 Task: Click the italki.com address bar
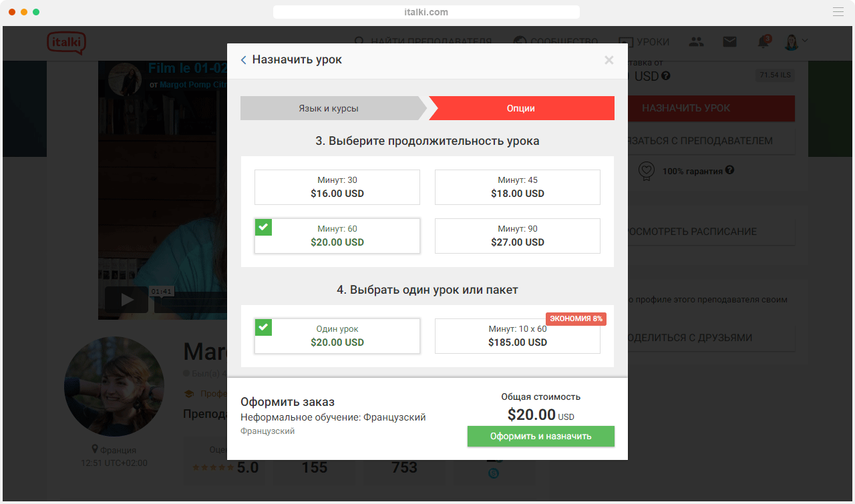(x=426, y=12)
